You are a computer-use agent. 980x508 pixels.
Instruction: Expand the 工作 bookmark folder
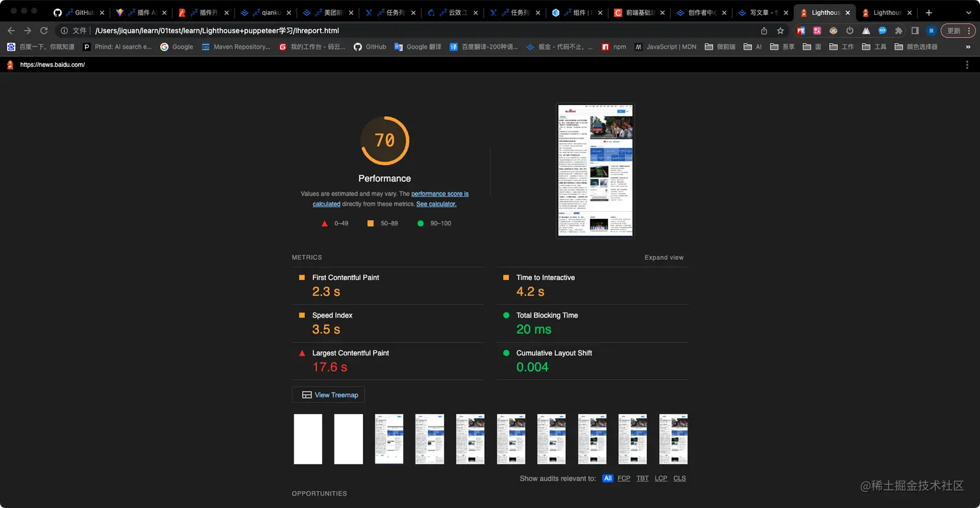tap(841, 47)
